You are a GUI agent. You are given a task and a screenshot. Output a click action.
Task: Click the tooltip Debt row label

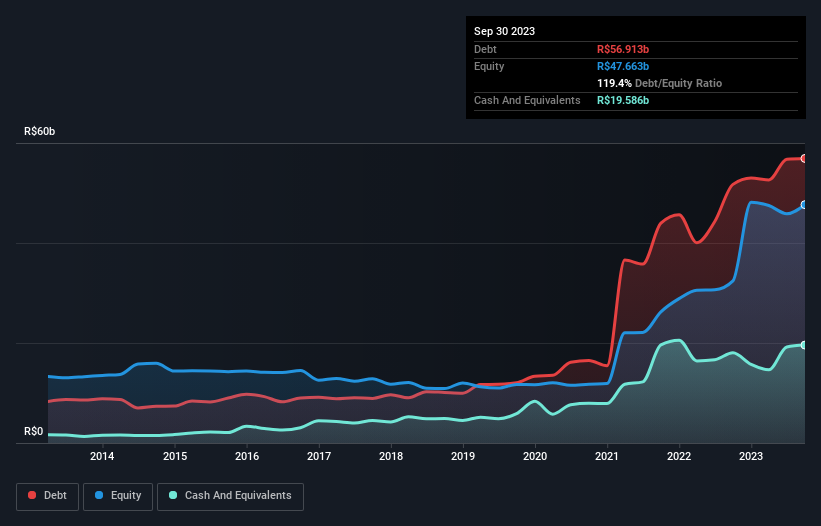[485, 49]
